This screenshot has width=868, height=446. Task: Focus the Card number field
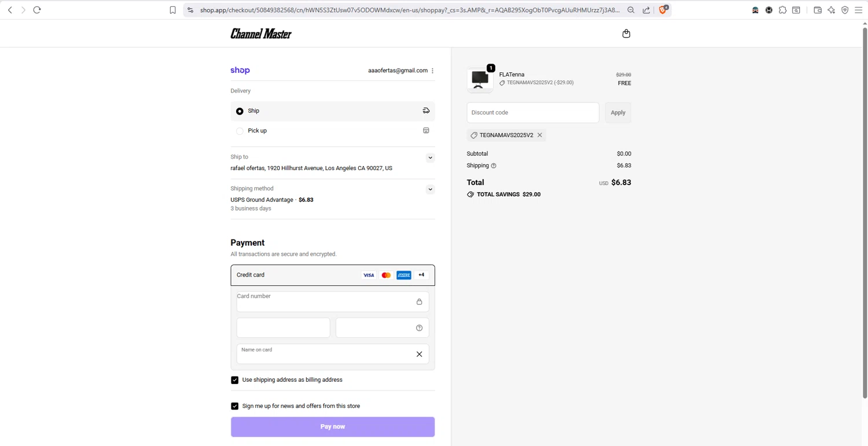coord(333,301)
